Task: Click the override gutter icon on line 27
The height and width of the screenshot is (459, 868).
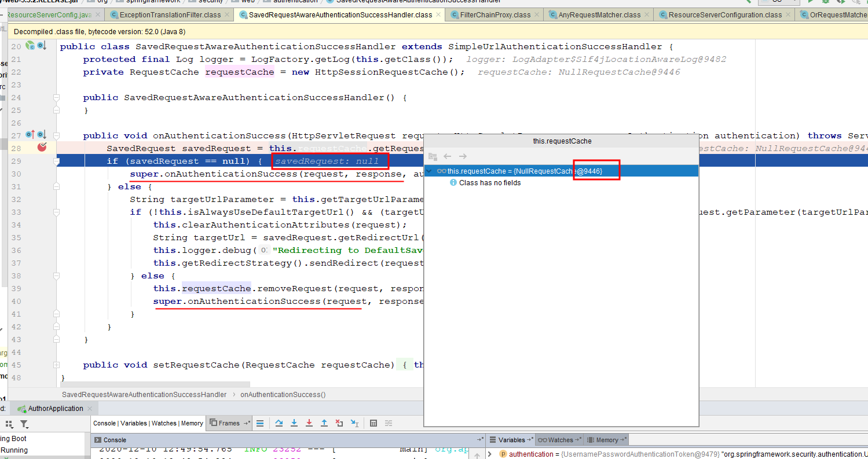Action: coord(30,135)
